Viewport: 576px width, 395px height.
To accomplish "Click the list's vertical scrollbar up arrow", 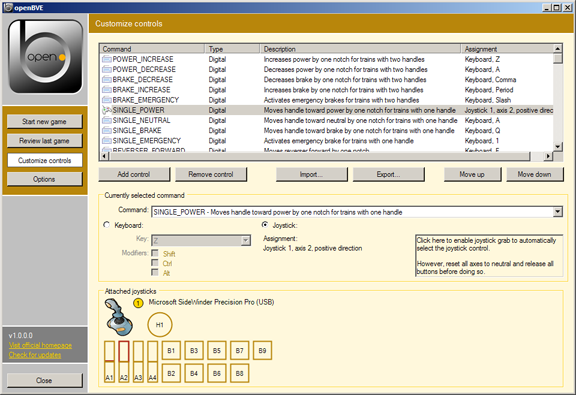I will tap(558, 49).
